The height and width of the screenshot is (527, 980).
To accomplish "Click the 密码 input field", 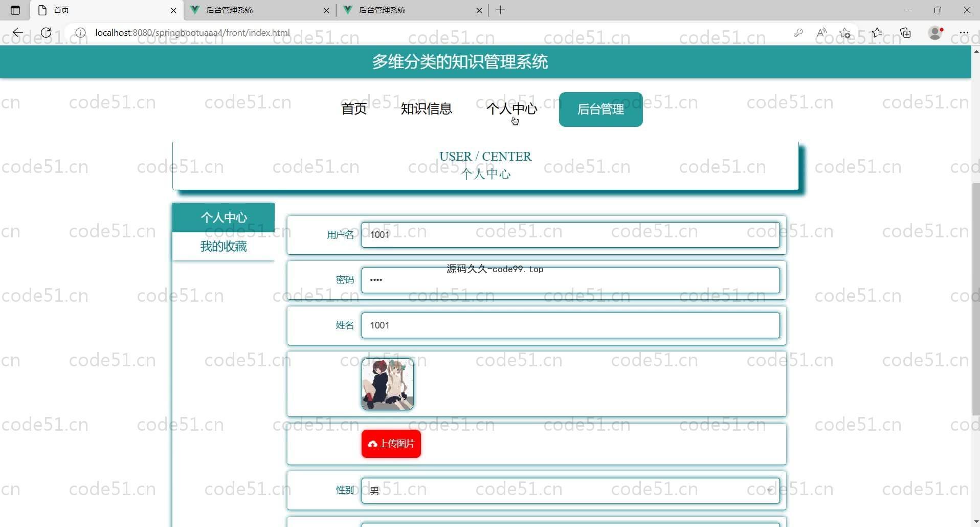I will [x=570, y=280].
